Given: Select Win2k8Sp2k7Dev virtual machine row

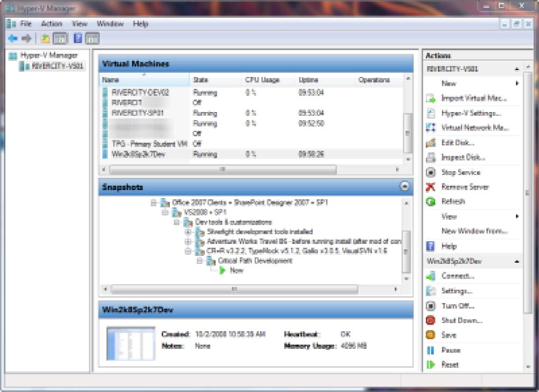Looking at the screenshot, I should 252,154.
